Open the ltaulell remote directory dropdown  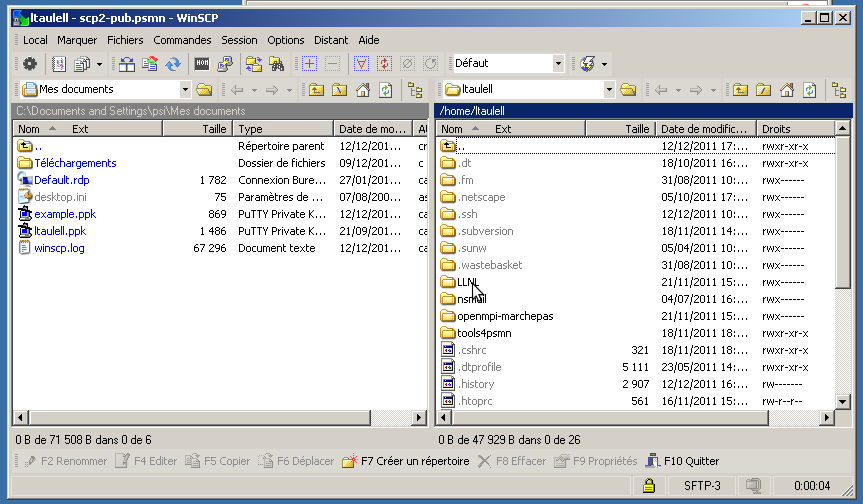609,89
